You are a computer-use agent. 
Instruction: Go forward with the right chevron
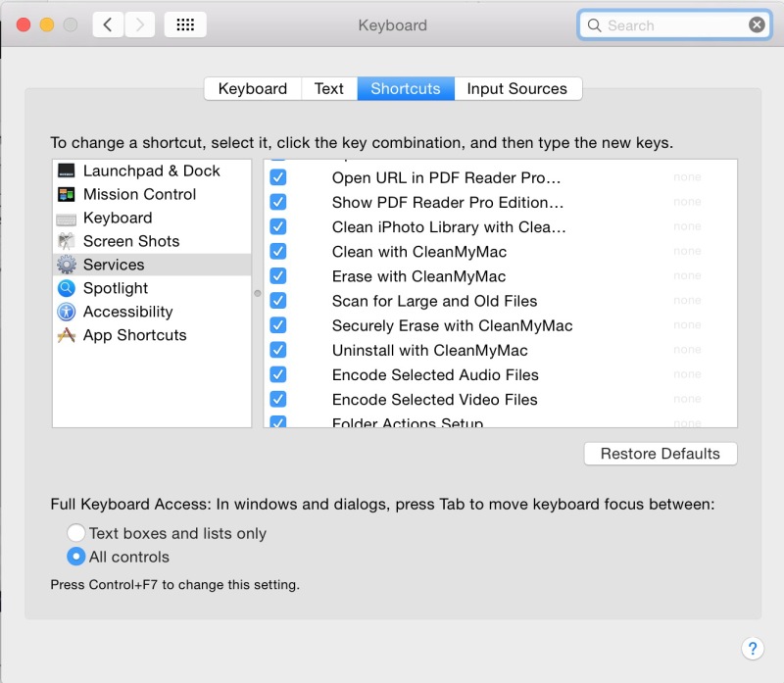click(139, 24)
